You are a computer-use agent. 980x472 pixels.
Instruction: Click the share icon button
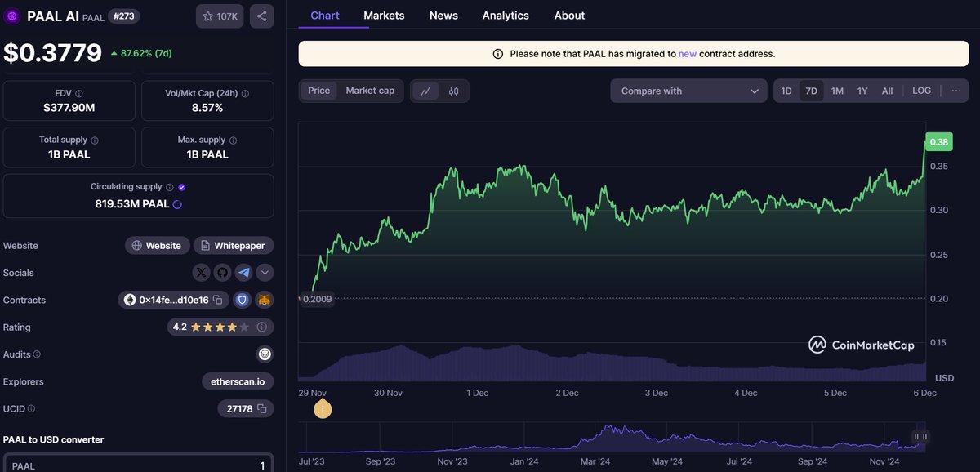[261, 16]
